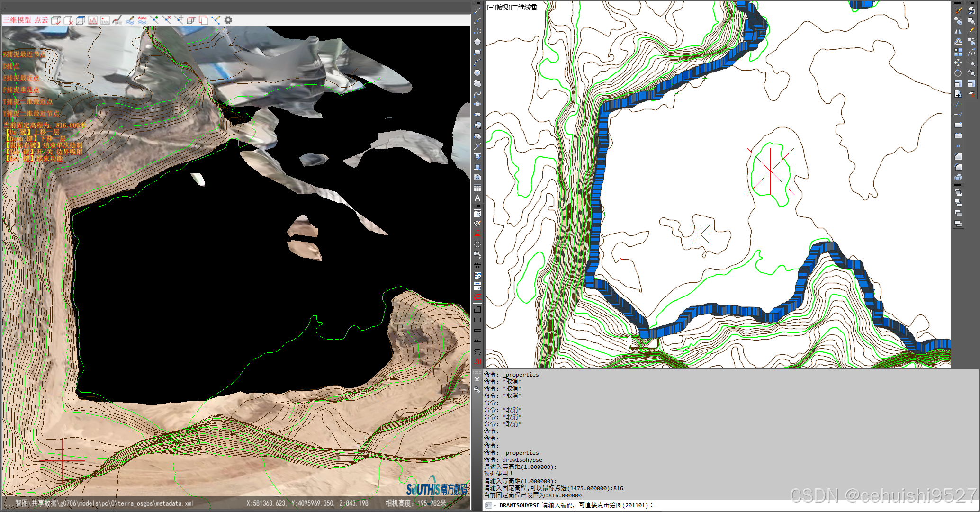The image size is (980, 512).
Task: Select the Mirror modify tool
Action: [x=958, y=31]
